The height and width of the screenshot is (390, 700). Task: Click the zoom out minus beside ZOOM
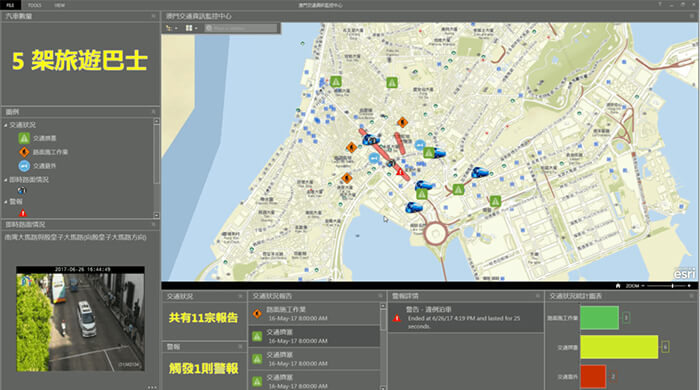(643, 286)
